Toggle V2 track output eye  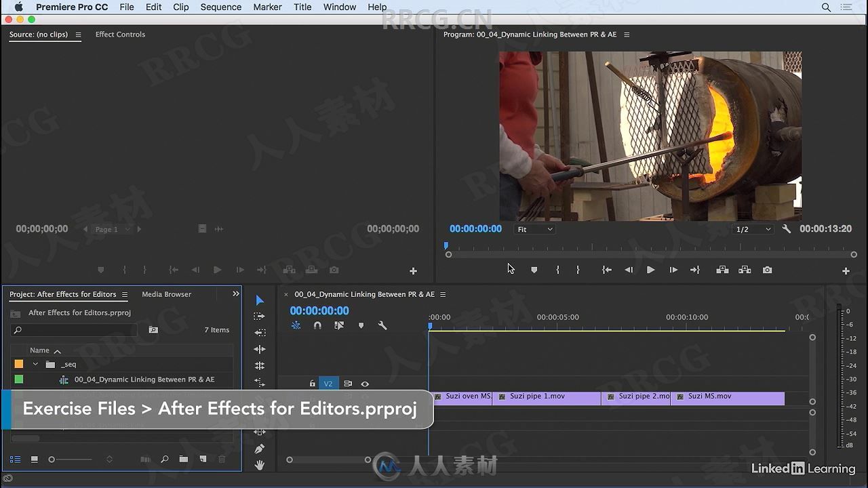(x=365, y=384)
